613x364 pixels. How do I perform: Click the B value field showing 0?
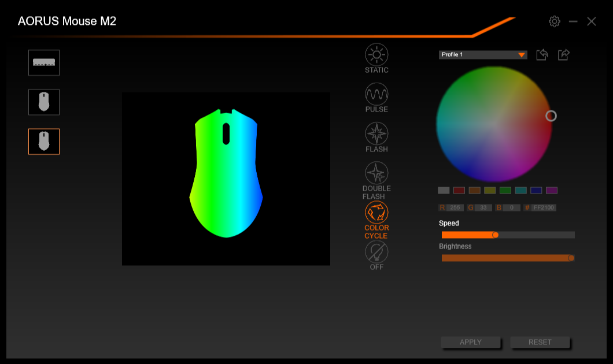[511, 208]
